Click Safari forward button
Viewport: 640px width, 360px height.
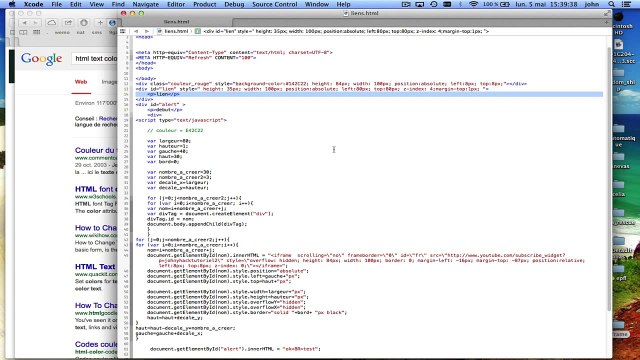pos(35,23)
